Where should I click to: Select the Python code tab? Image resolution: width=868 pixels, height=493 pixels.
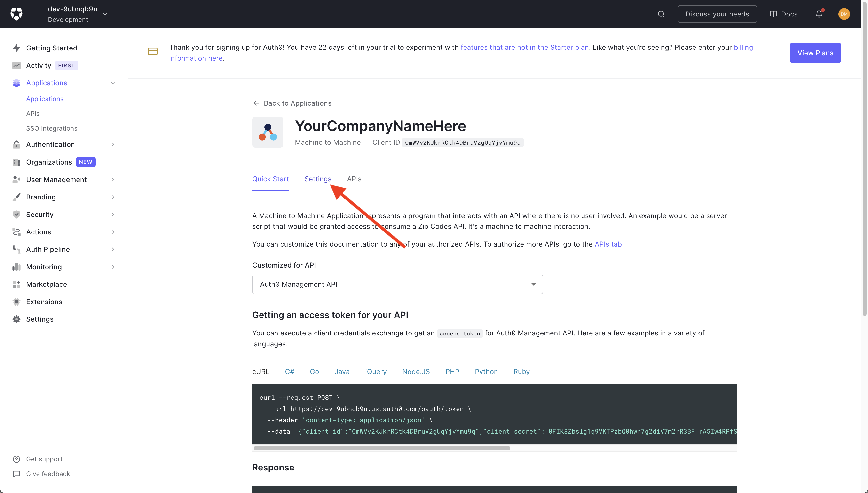point(486,372)
